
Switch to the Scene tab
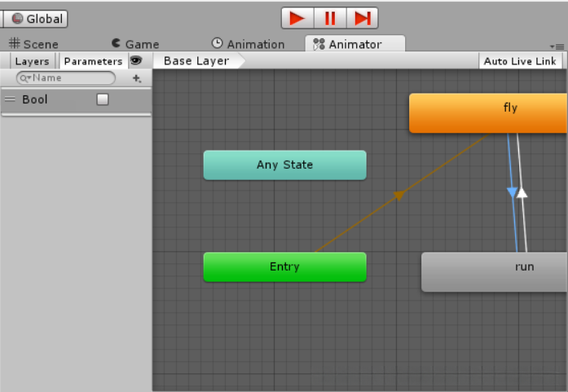[x=33, y=44]
